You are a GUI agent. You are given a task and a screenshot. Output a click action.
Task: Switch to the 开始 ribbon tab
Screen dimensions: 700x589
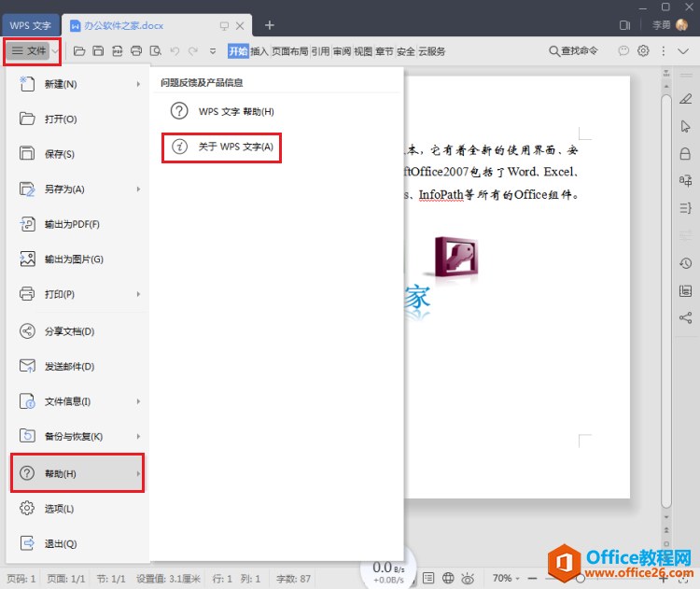click(x=238, y=51)
